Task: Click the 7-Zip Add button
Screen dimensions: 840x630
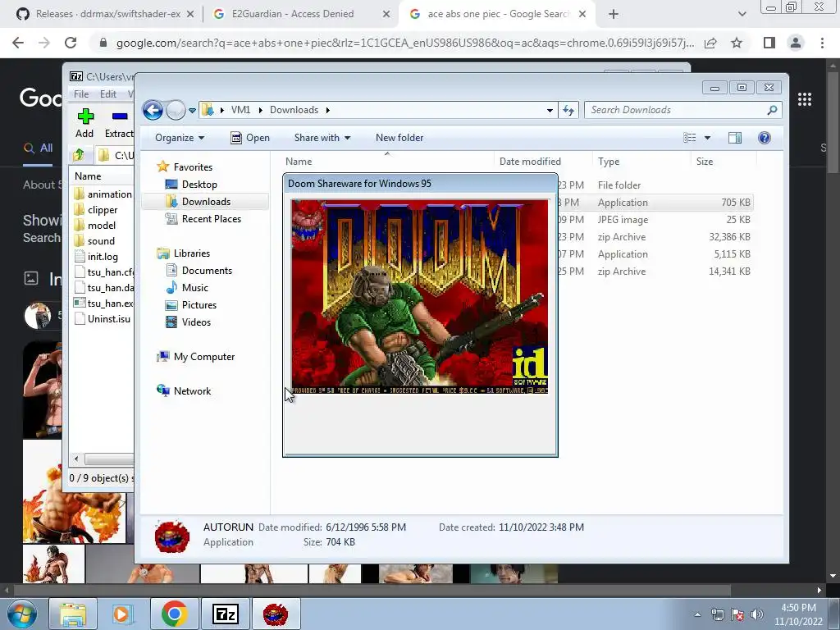Action: pyautogui.click(x=84, y=123)
